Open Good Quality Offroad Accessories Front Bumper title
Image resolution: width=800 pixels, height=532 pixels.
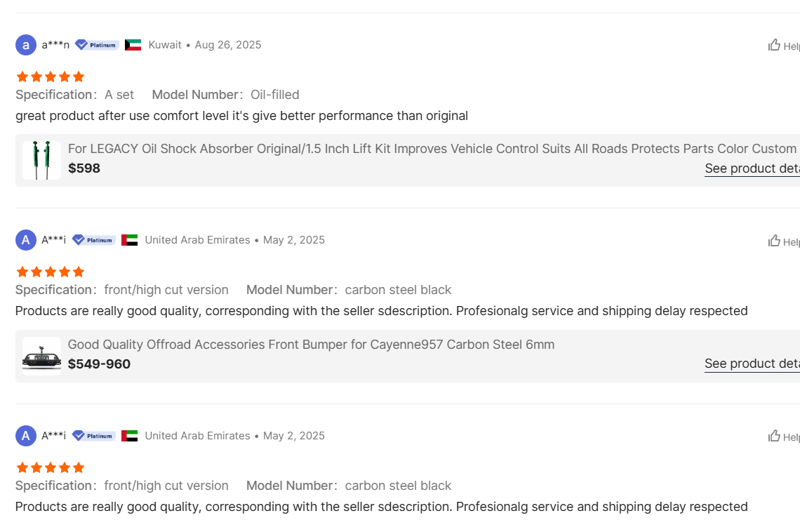coord(311,345)
